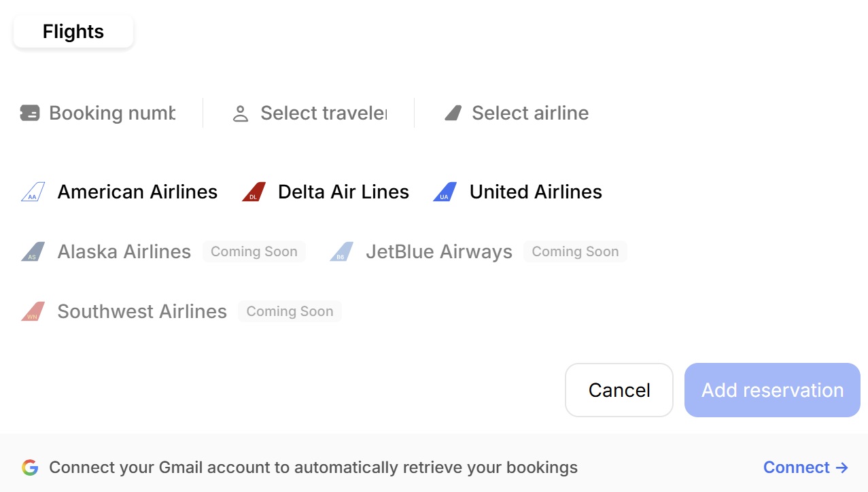Image resolution: width=868 pixels, height=492 pixels.
Task: Pick United Airlines from options
Action: coord(535,192)
